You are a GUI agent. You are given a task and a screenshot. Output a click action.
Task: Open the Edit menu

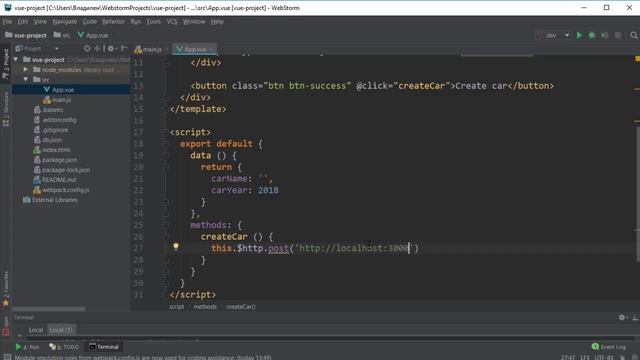tap(22, 22)
